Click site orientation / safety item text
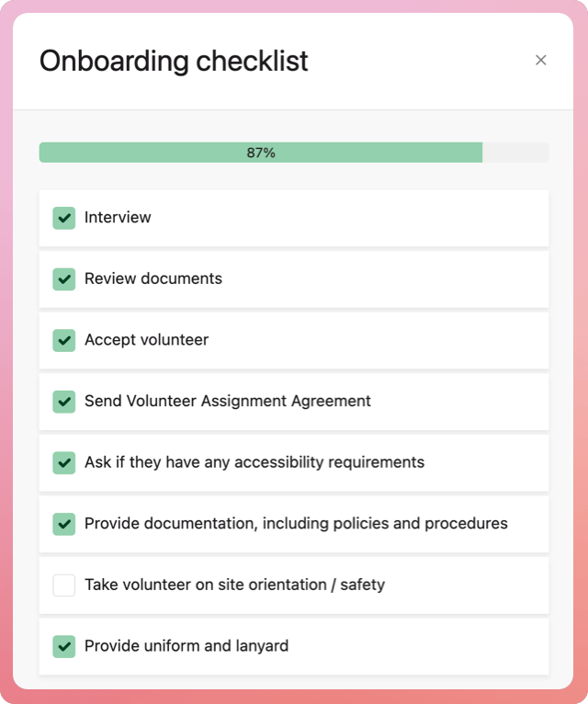588x704 pixels. click(234, 585)
